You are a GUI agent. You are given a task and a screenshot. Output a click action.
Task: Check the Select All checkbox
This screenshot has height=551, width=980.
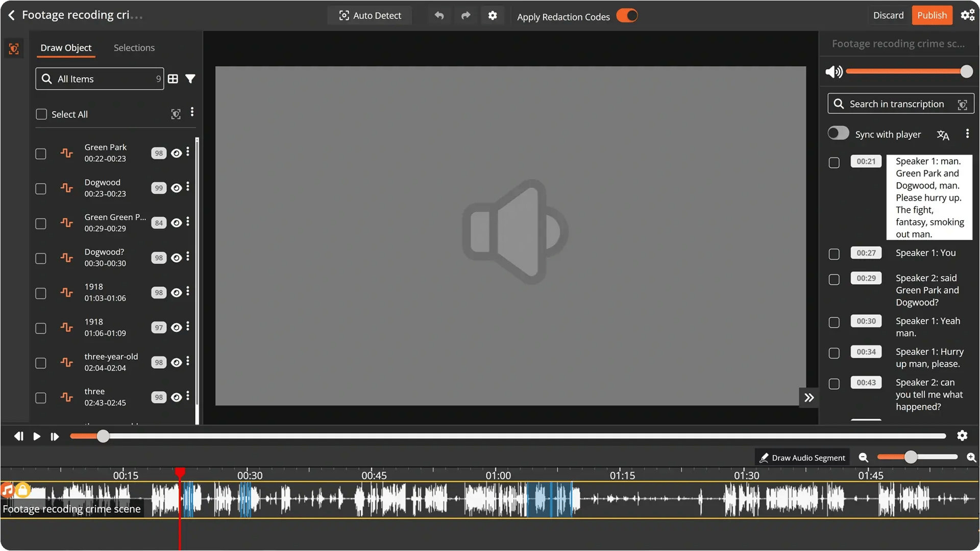coord(41,114)
